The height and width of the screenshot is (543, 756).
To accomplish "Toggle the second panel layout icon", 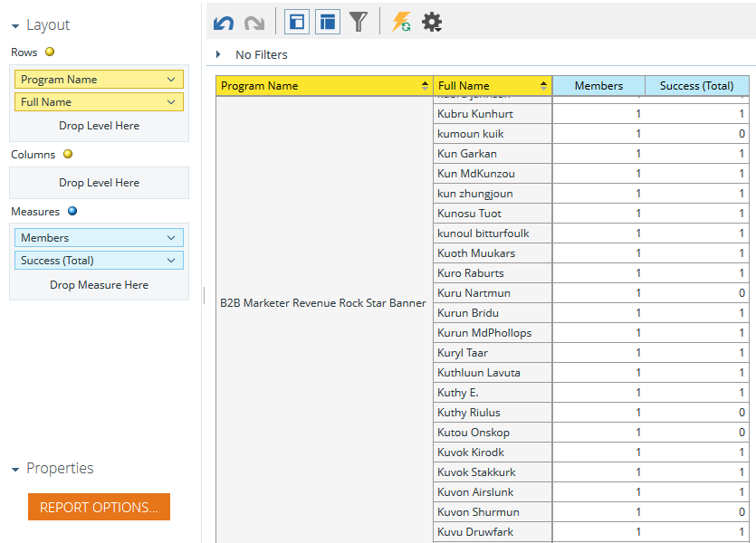I will (328, 22).
